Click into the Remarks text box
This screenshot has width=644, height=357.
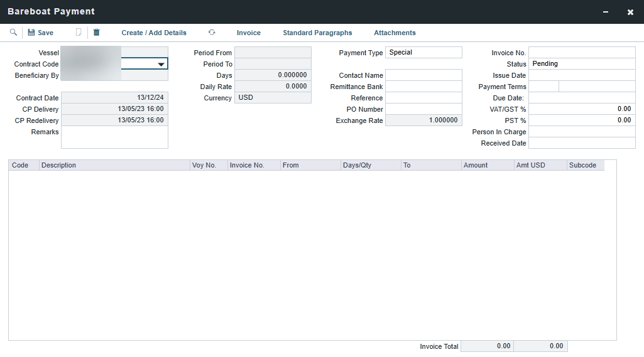click(114, 137)
